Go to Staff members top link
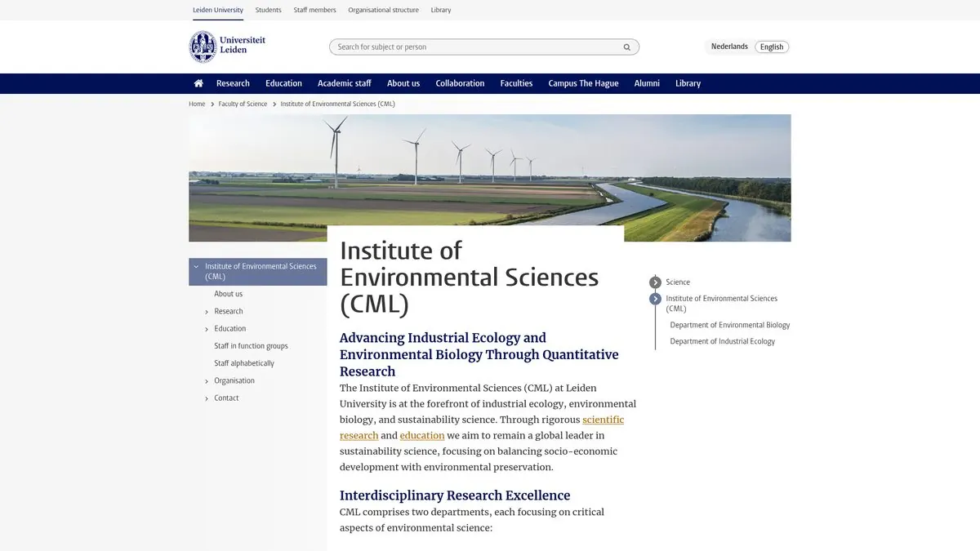This screenshot has height=551, width=980. click(x=314, y=10)
